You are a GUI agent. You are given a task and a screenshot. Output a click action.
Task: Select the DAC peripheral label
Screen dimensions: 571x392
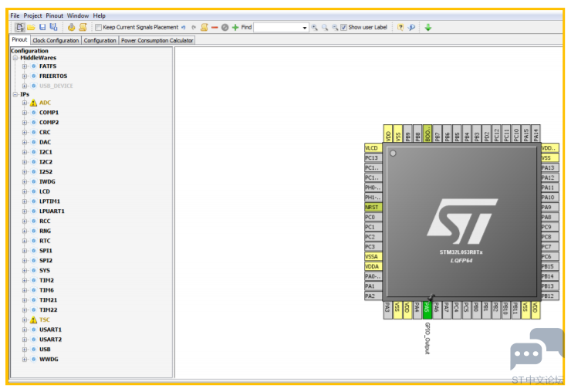[x=46, y=142]
